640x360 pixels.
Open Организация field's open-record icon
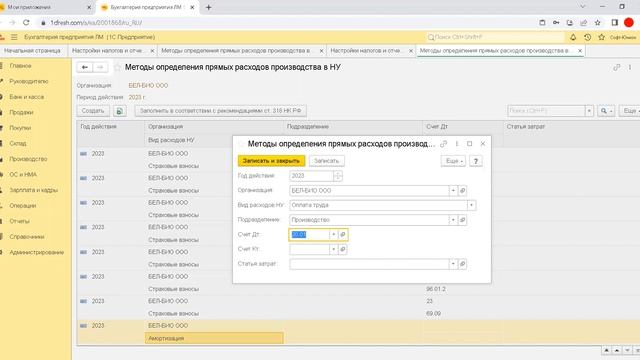coord(462,191)
